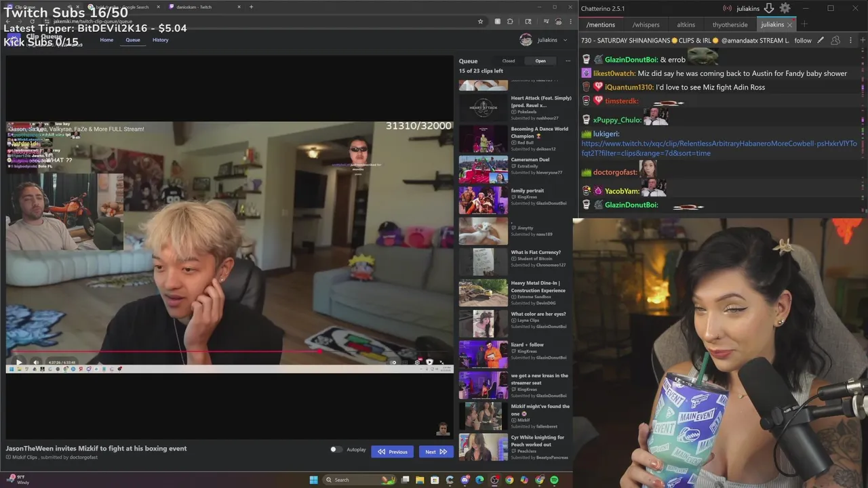
Task: Select the 'family portrait' clip
Action: click(x=515, y=201)
